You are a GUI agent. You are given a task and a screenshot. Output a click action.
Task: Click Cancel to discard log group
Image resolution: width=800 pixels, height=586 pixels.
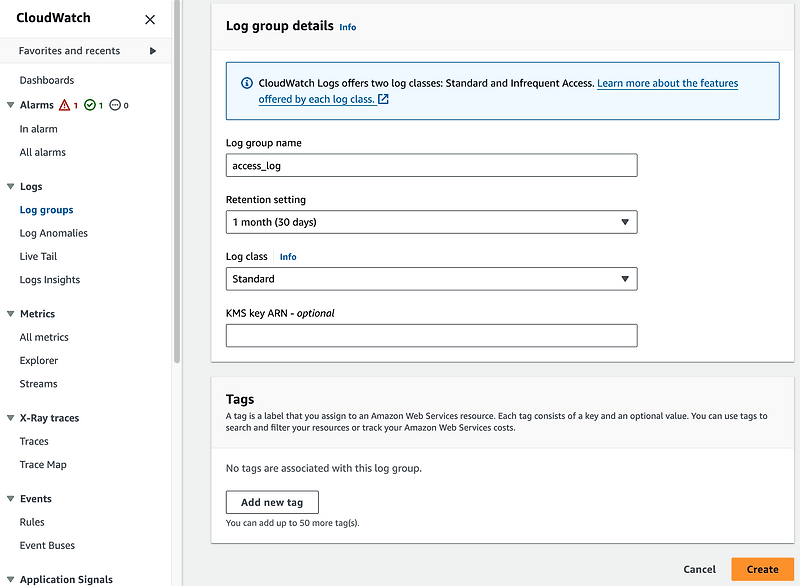click(699, 569)
